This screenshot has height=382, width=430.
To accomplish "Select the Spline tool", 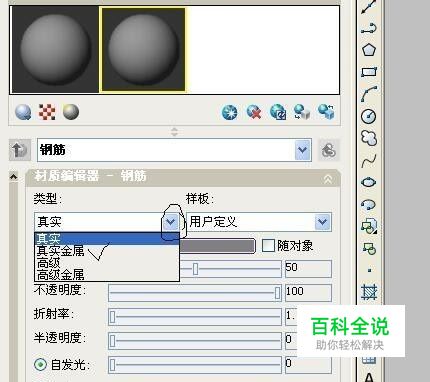I will (x=369, y=161).
